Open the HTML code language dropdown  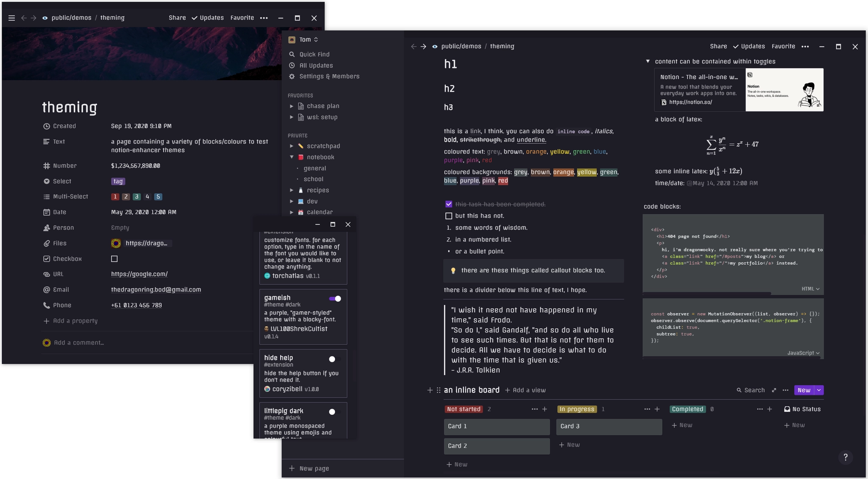click(810, 289)
